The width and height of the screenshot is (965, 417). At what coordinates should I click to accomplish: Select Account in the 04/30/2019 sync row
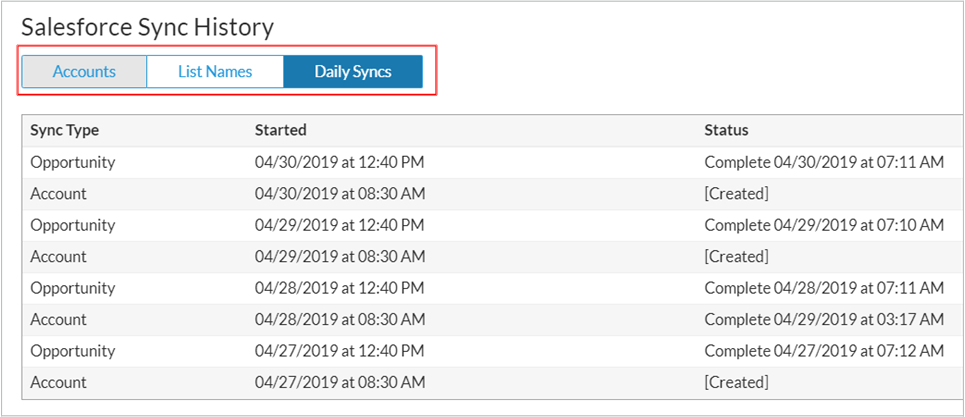point(59,193)
